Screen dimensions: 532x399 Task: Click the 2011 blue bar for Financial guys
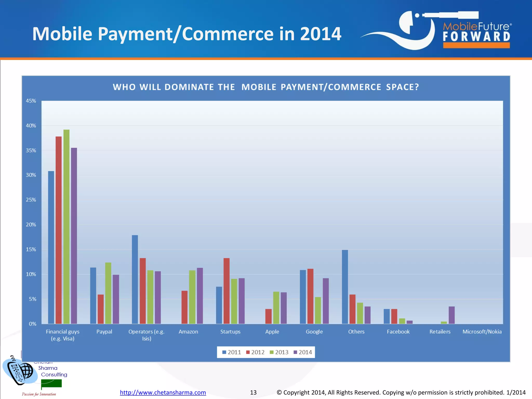click(51, 247)
